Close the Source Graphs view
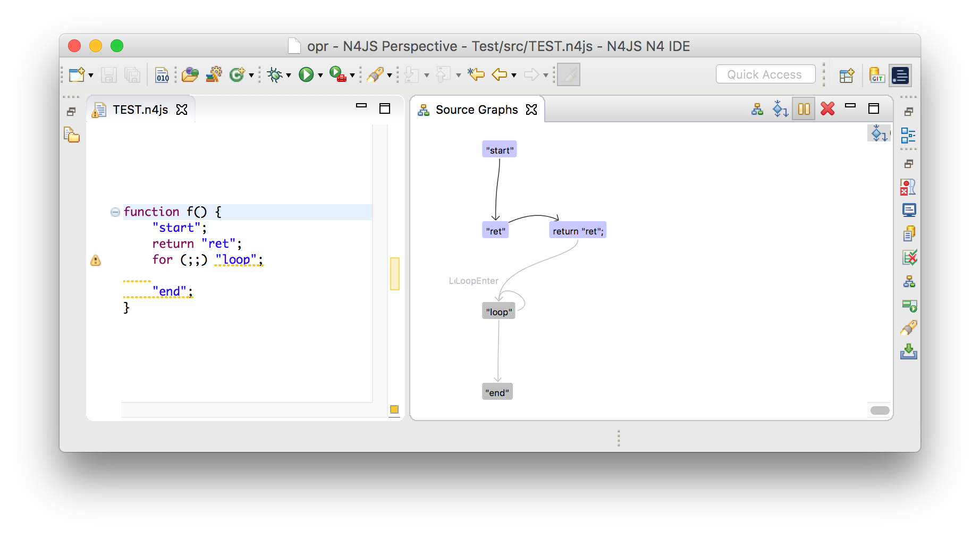Viewport: 980px width, 537px height. point(531,110)
